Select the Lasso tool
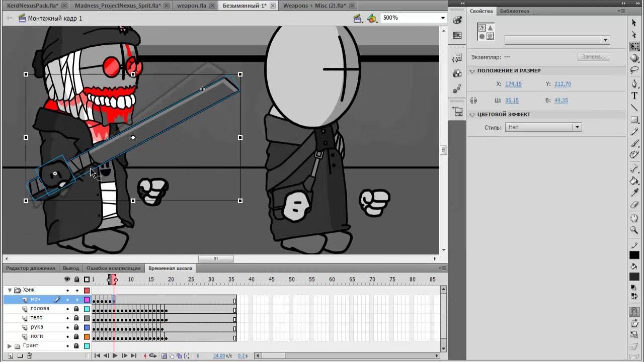Image resolution: width=644 pixels, height=362 pixels. tap(634, 70)
